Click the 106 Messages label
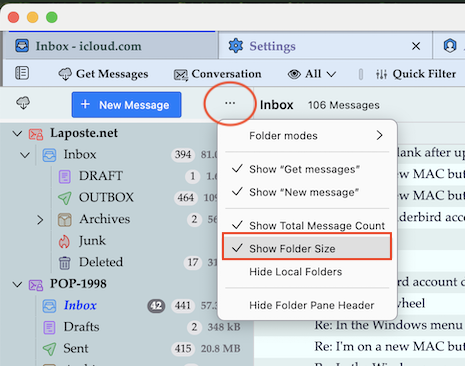Viewport: 465px width, 366px height. [344, 105]
